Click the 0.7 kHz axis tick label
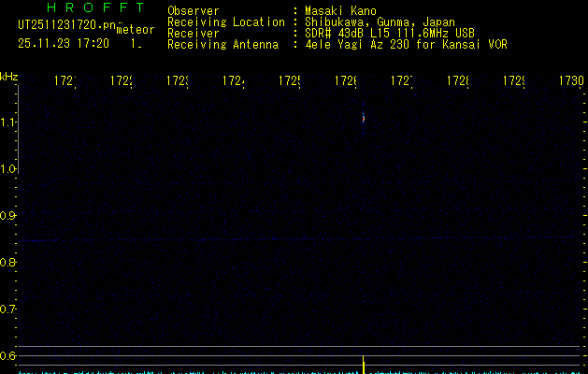 [7, 309]
